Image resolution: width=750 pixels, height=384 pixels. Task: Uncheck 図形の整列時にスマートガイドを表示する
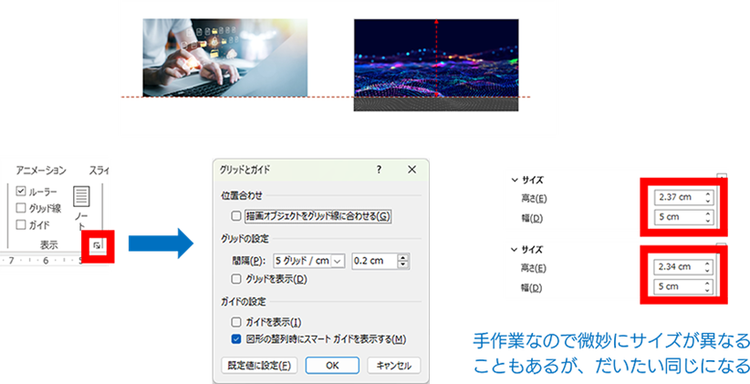[x=236, y=339]
